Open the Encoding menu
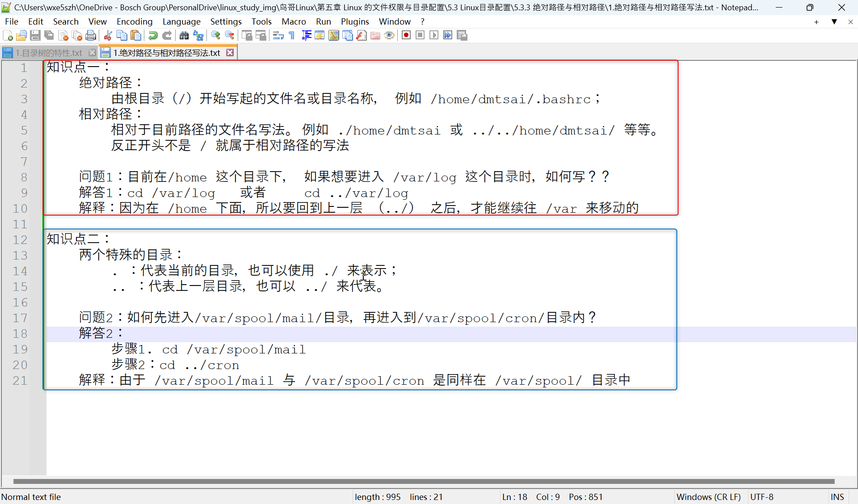Image resolution: width=858 pixels, height=504 pixels. 134,21
